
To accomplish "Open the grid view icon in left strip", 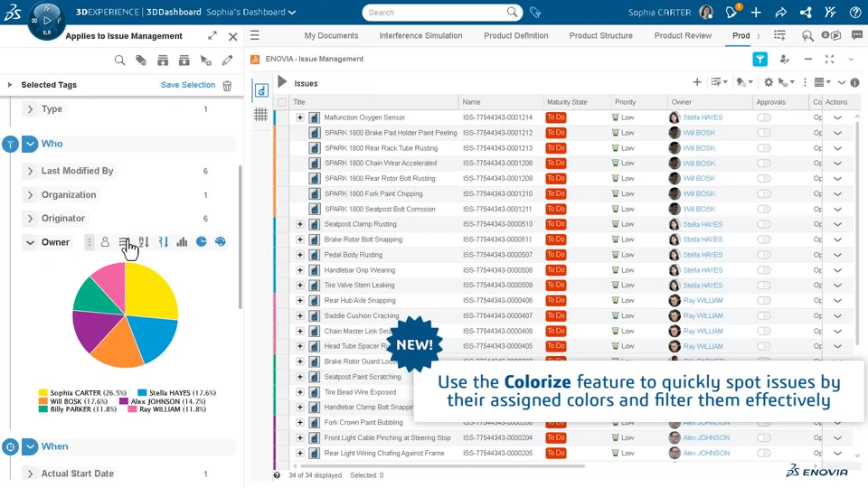I will [260, 115].
